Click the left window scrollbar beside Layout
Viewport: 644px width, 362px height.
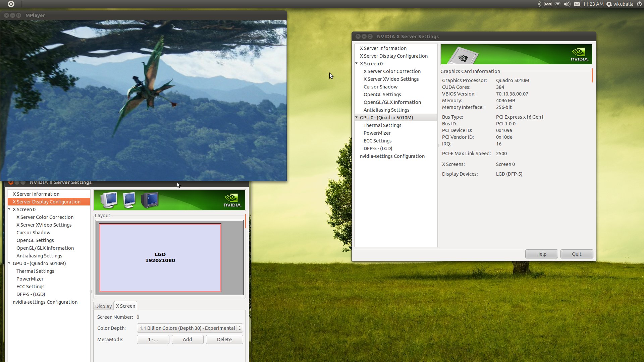tap(245, 221)
